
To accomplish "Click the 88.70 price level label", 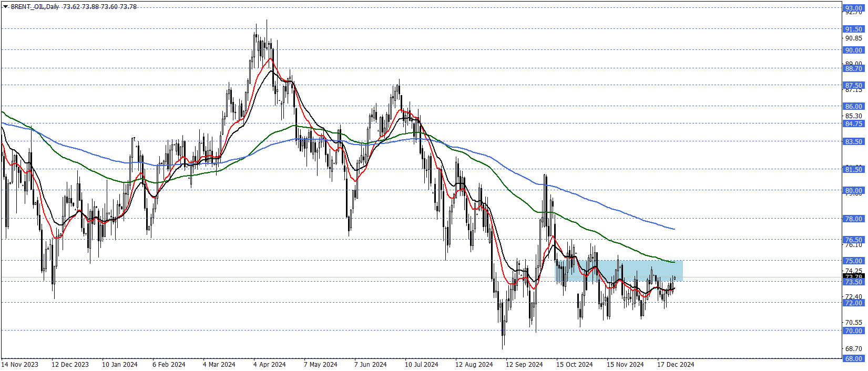I will click(854, 68).
